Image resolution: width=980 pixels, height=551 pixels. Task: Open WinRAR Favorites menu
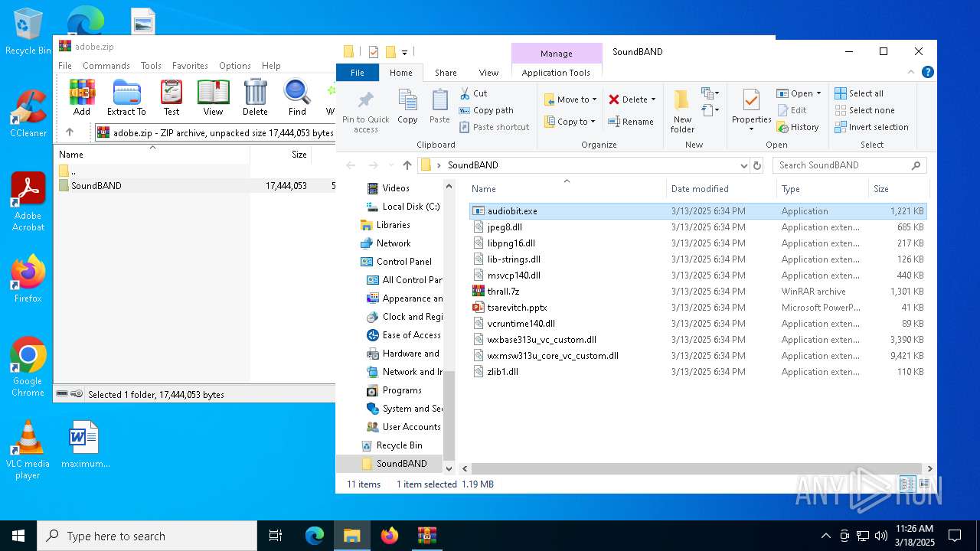point(190,66)
